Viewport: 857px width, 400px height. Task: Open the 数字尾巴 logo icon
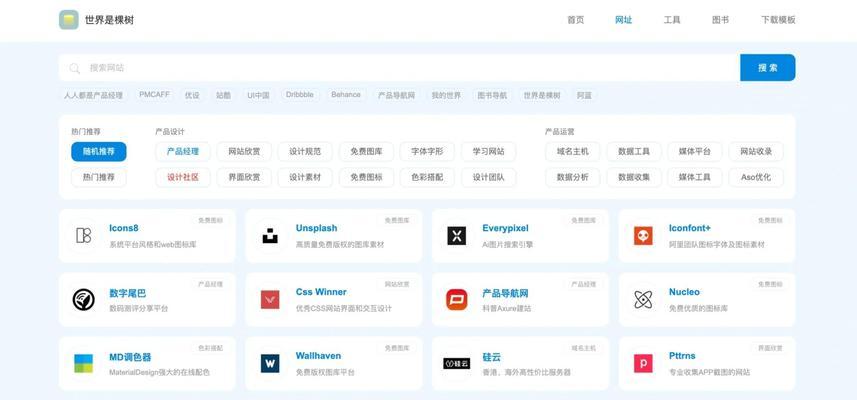84,299
